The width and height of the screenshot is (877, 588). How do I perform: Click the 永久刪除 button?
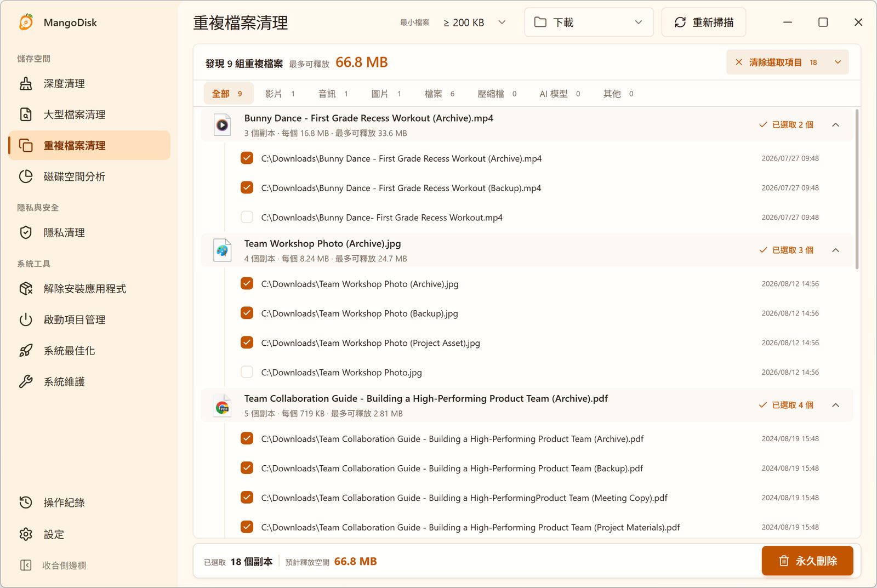(x=807, y=561)
